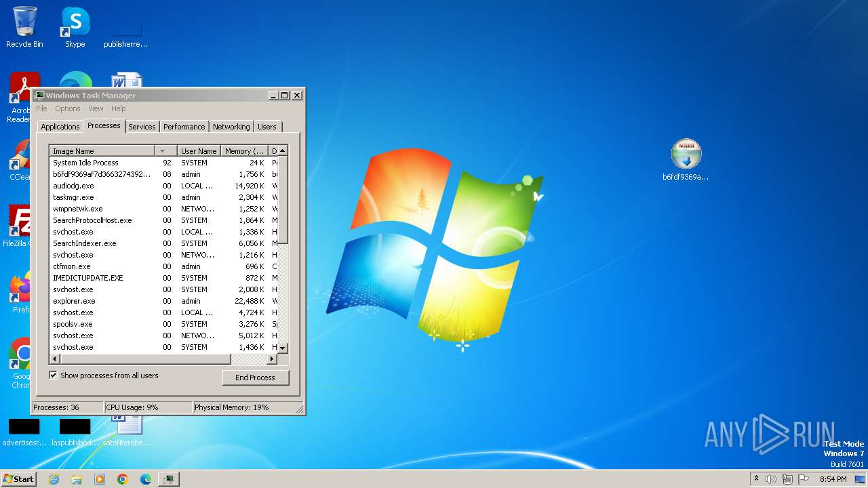The width and height of the screenshot is (868, 488).
Task: Switch to the Networking tab
Action: pos(231,127)
